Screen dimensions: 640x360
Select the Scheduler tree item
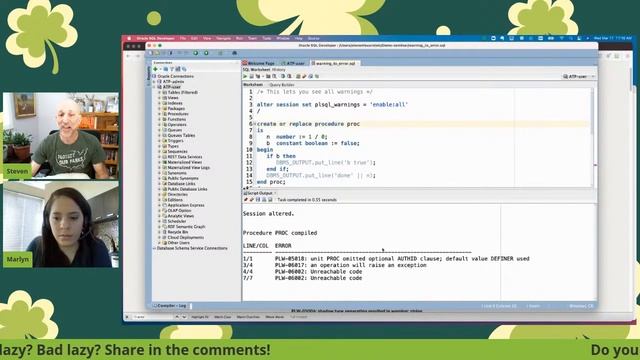(177, 221)
